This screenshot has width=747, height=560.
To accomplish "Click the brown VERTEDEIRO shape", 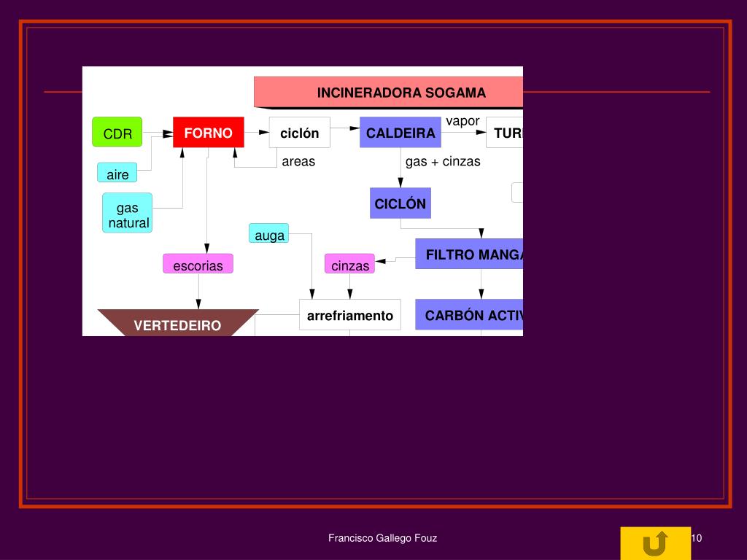I will 178,323.
